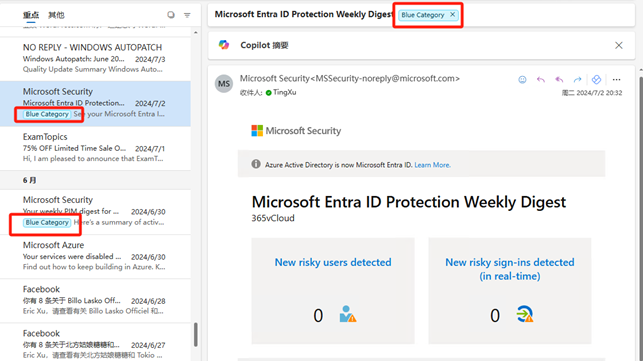Open the Facebook email dated 2024/6/27
Image resolution: width=643 pixels, height=361 pixels.
point(95,343)
